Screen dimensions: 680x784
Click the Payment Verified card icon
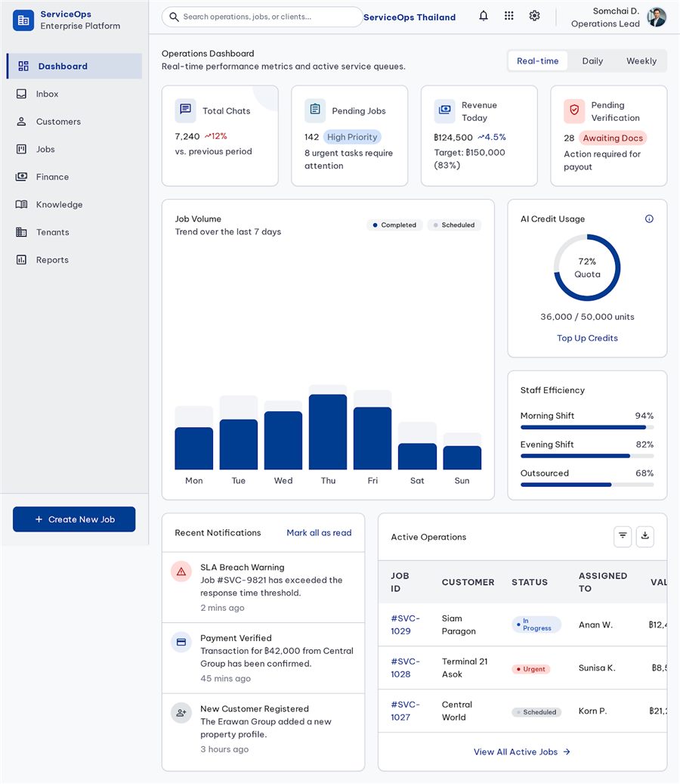point(181,642)
